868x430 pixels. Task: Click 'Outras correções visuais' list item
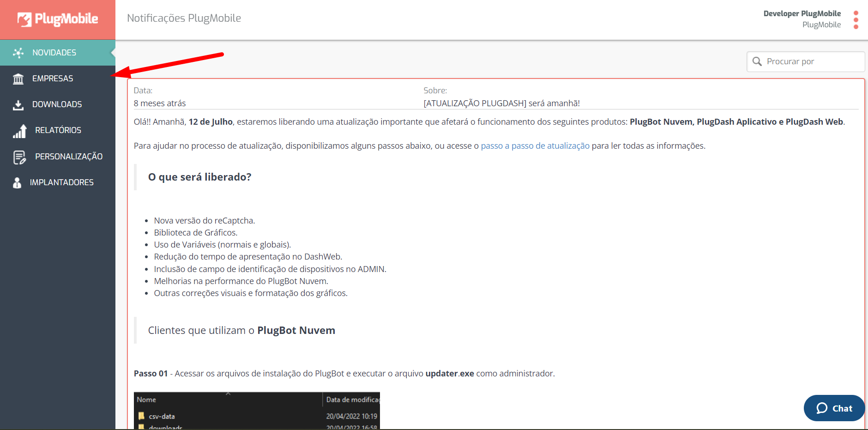(x=251, y=293)
